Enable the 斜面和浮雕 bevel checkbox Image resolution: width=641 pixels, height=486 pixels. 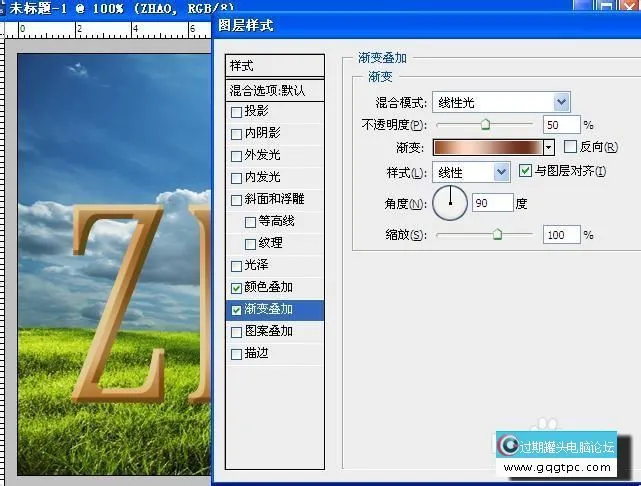(236, 201)
